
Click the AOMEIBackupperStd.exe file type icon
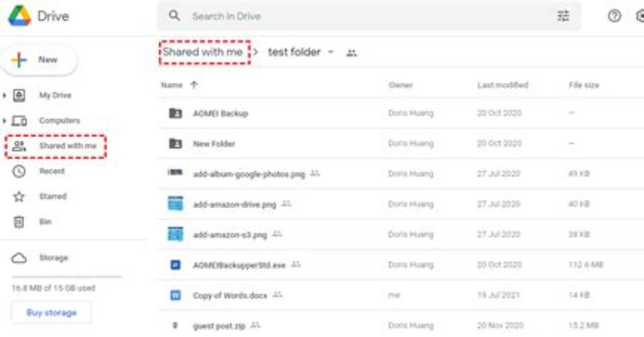175,265
